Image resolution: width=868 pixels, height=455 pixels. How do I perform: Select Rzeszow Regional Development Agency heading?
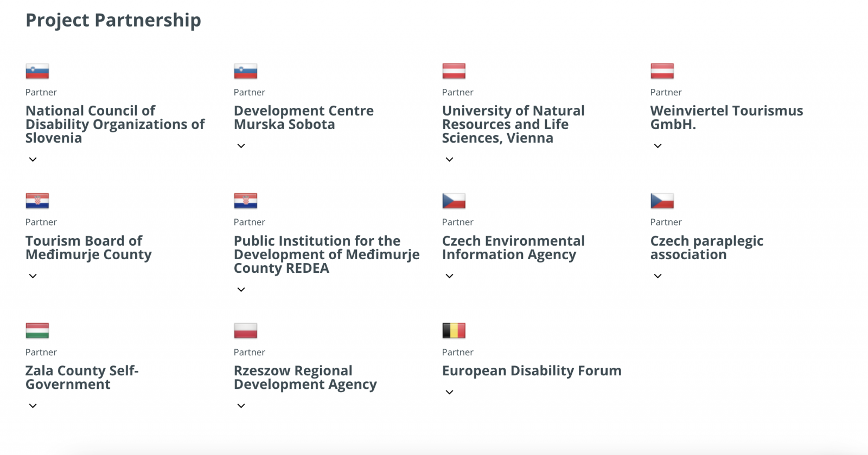305,377
